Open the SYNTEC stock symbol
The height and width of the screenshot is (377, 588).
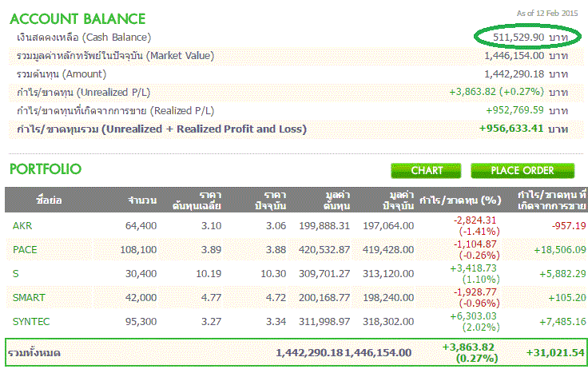point(31,322)
